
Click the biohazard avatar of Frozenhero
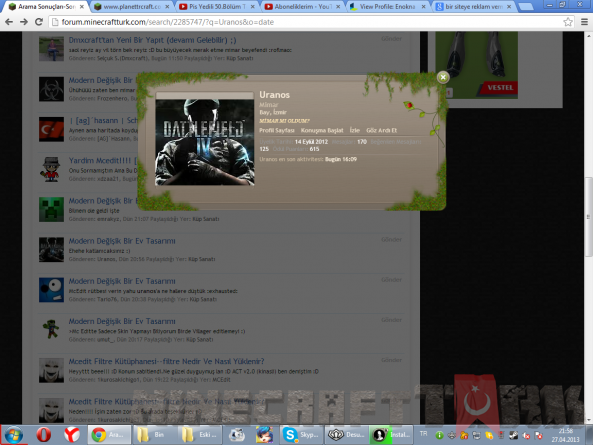(51, 89)
